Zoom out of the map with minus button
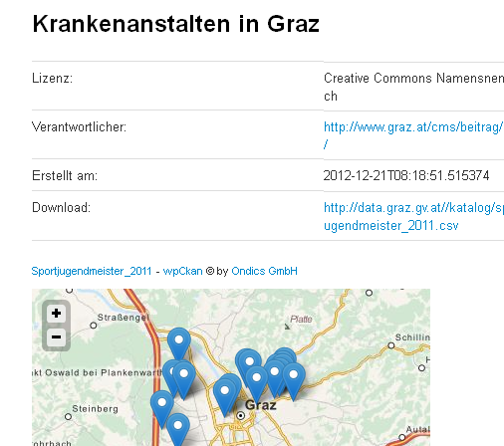Viewport: 504px width, 446px height. pyautogui.click(x=56, y=337)
